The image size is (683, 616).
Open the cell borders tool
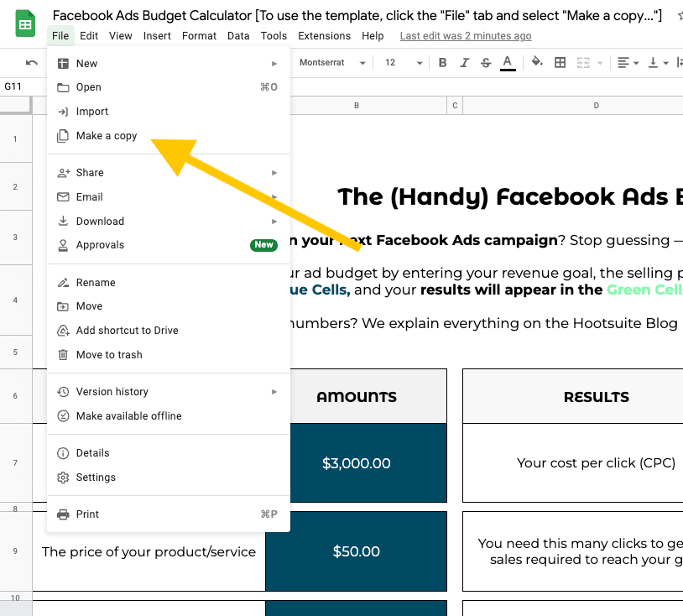click(560, 63)
